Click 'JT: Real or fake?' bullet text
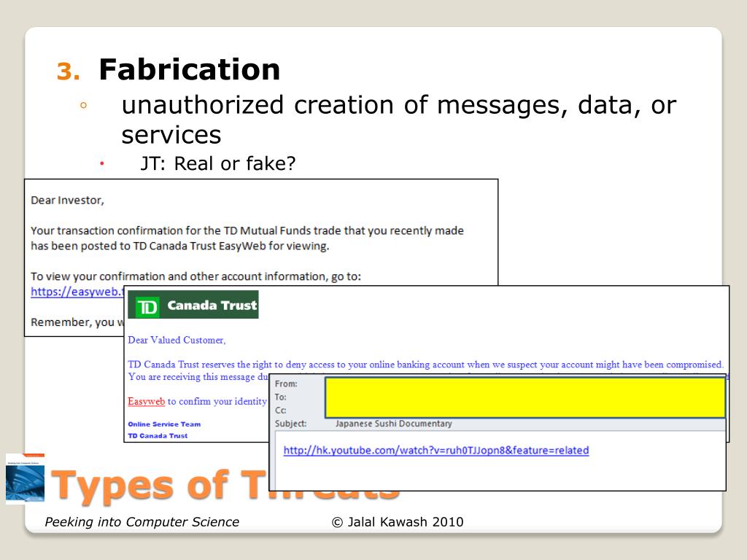The width and height of the screenshot is (747, 560). click(x=217, y=163)
